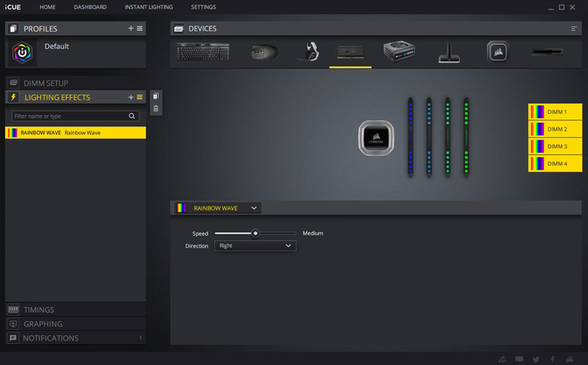
Task: Open the HOME menu
Action: pos(47,7)
